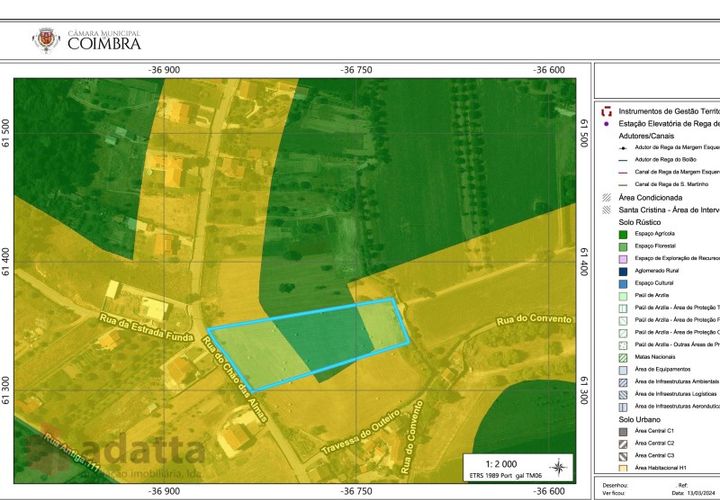This screenshot has width=720, height=500.
Task: Click the pink Espaço de Exploração swatch
Action: 623,259
